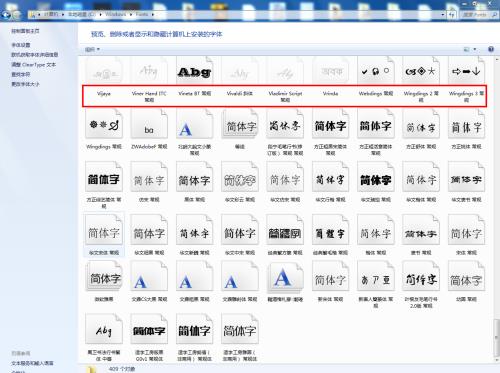Screen dimensions: 500x373
Task: Go forward with the Explorer forward arrow
Action: tap(16, 15)
